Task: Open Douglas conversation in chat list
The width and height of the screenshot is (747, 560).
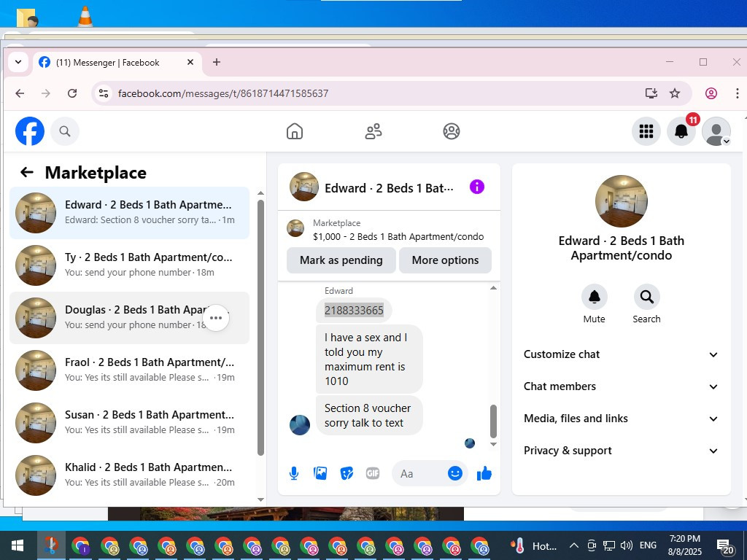Action: pos(130,318)
